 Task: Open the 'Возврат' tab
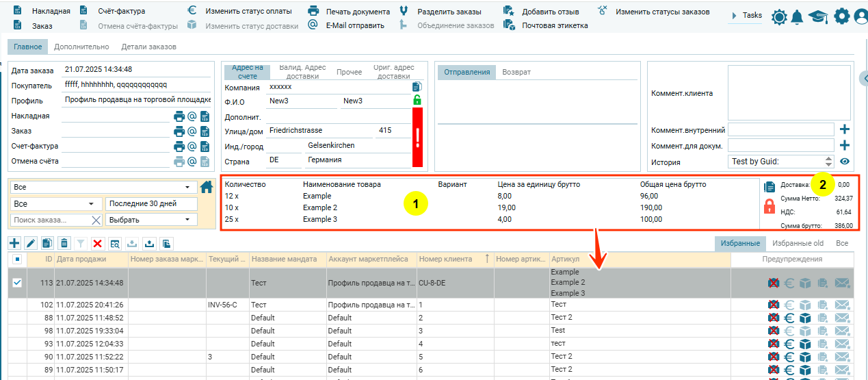click(x=516, y=73)
